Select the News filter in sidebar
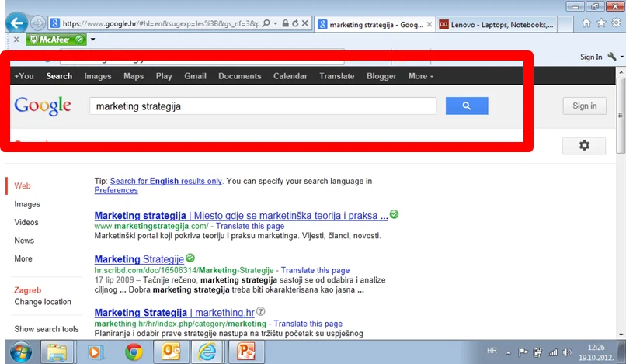626x364 pixels. point(24,241)
